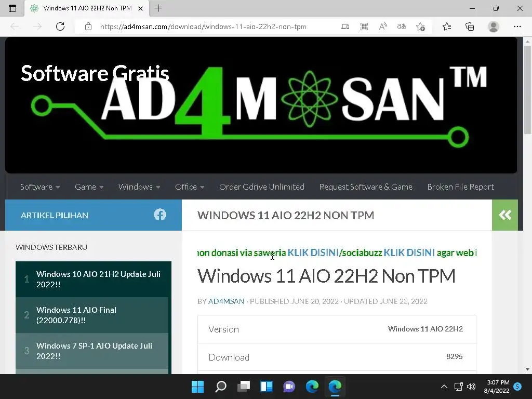View site information lock icon
The width and height of the screenshot is (532, 399).
coord(88,26)
